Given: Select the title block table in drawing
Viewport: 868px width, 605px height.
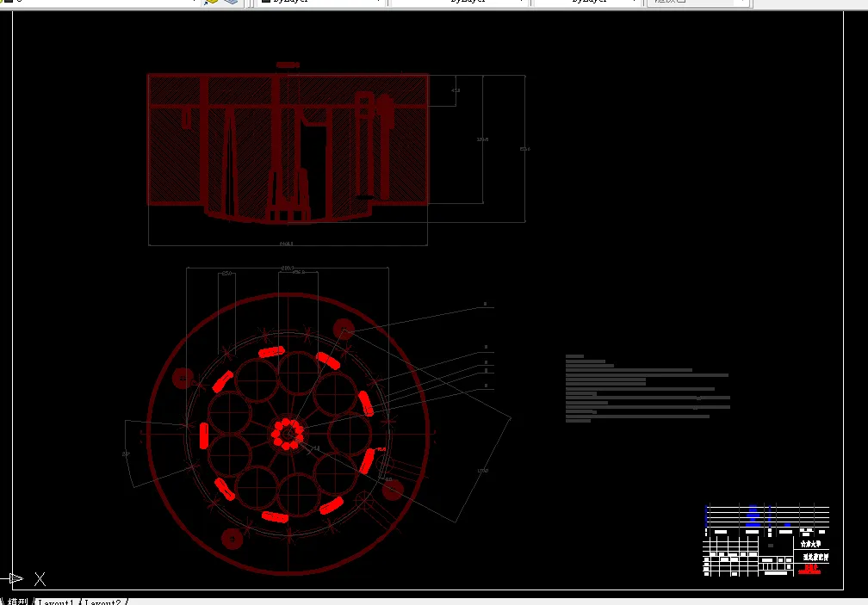Looking at the screenshot, I should click(766, 540).
